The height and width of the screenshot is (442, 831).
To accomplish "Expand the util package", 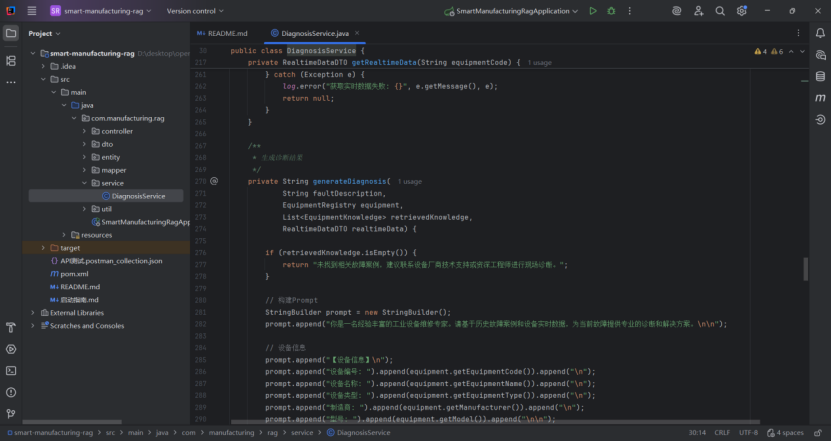I will coord(84,209).
